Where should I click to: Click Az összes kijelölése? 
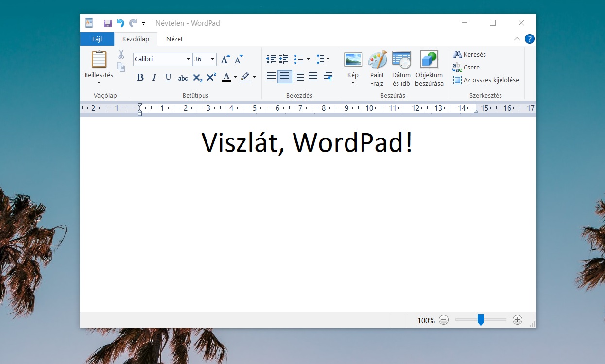coord(486,80)
